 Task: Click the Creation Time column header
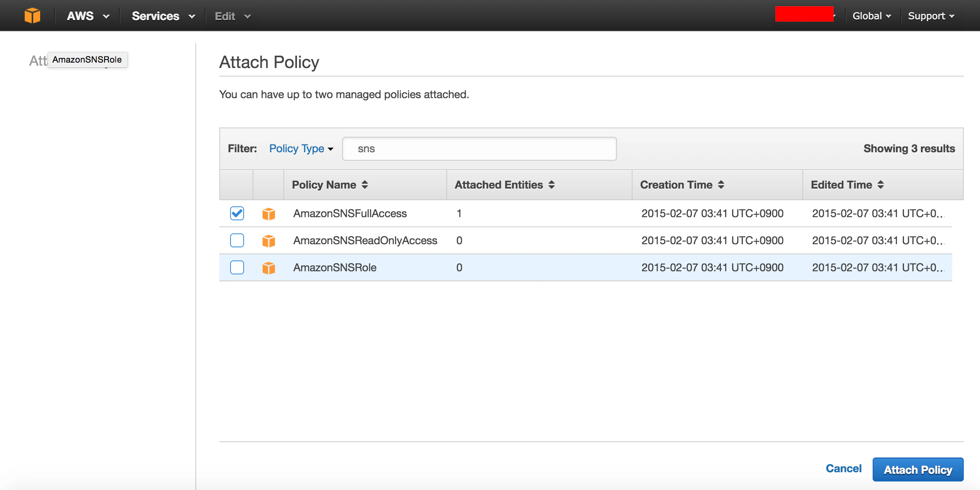point(717,185)
